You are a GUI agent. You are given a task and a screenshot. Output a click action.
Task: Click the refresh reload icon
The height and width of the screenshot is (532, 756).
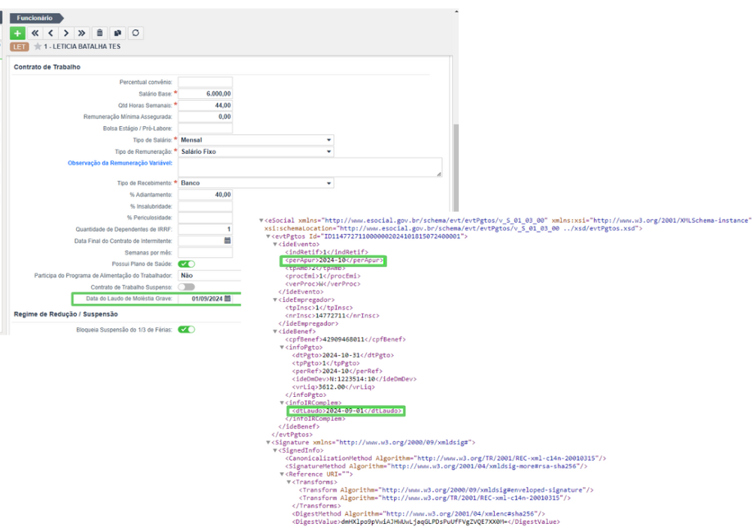[x=135, y=34]
